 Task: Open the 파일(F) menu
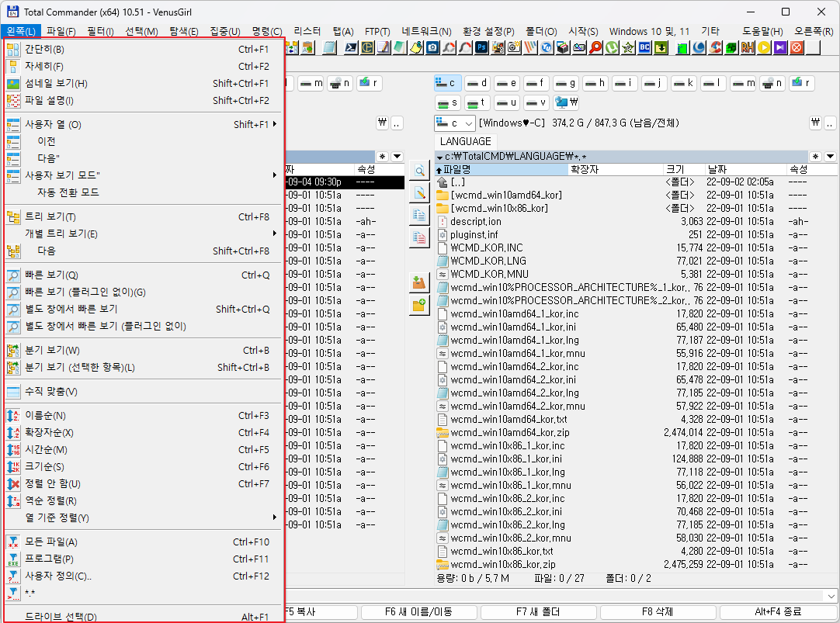point(61,31)
